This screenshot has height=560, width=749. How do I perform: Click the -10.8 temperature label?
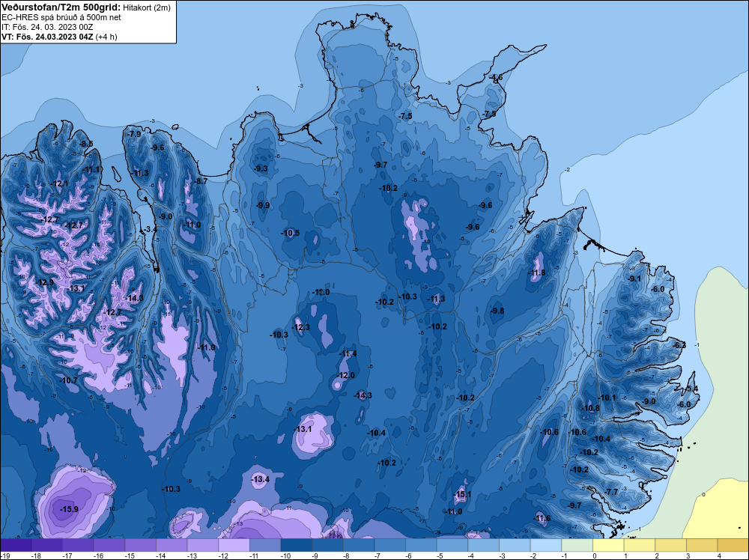pos(591,408)
